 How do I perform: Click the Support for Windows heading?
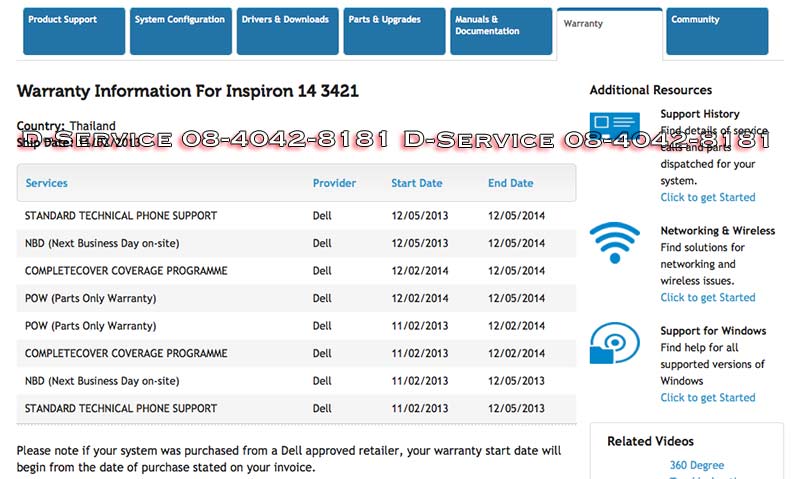(713, 331)
